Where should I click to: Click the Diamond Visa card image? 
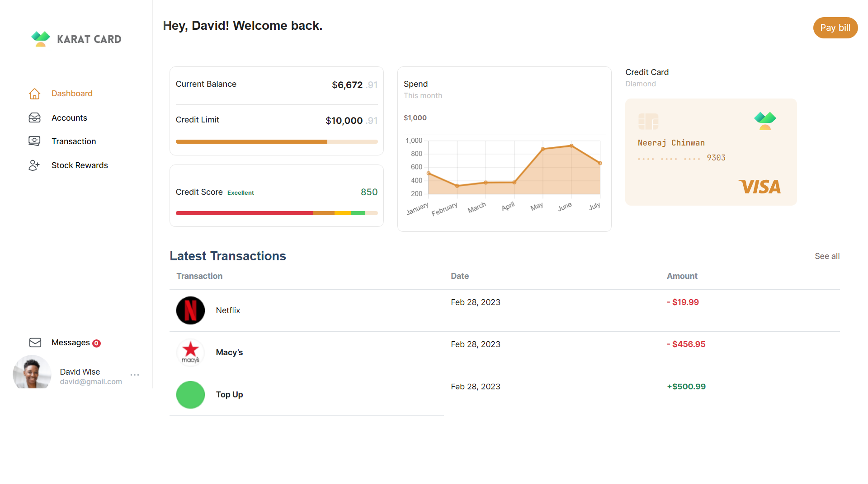pos(711,152)
